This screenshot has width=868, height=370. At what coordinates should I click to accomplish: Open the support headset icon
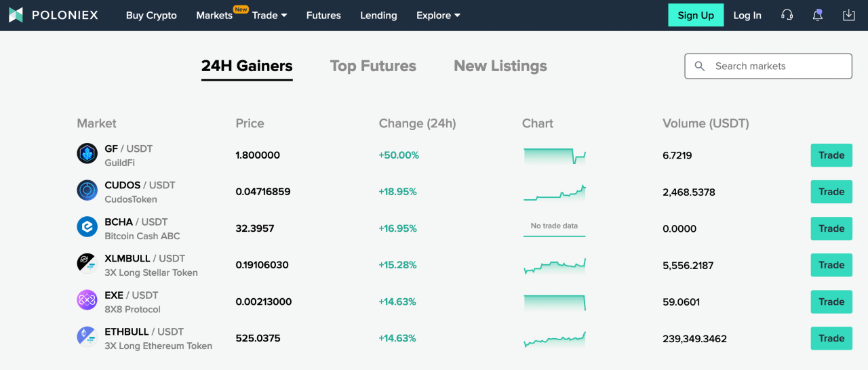(787, 15)
